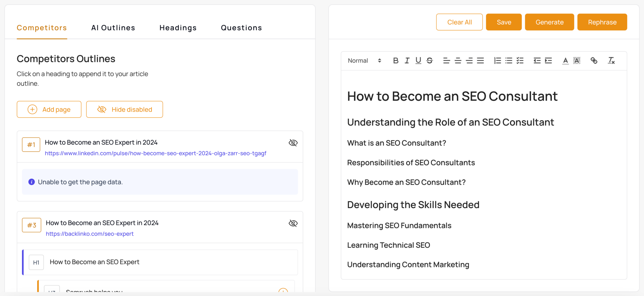Justify the paragraph alignment
The width and height of the screenshot is (644, 296).
pyautogui.click(x=480, y=60)
